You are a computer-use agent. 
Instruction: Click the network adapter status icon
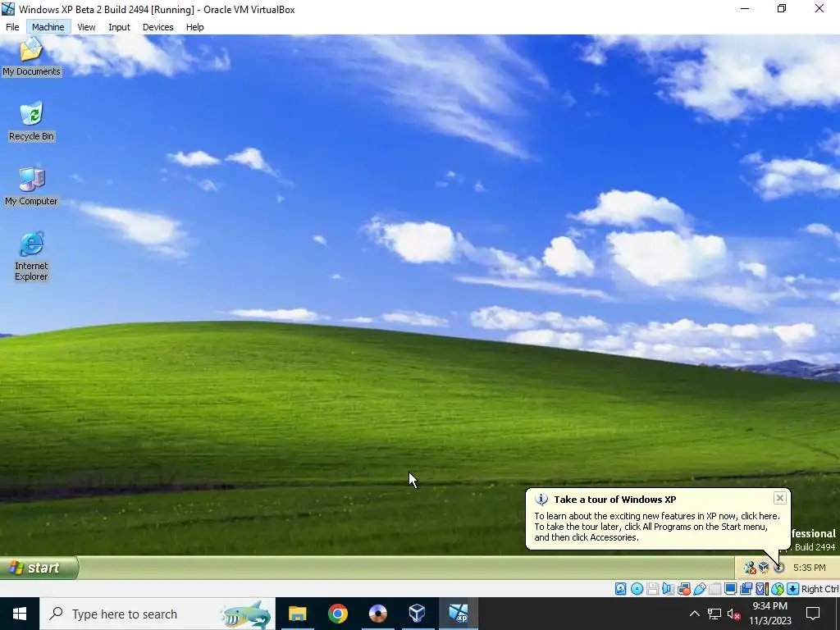pos(684,589)
